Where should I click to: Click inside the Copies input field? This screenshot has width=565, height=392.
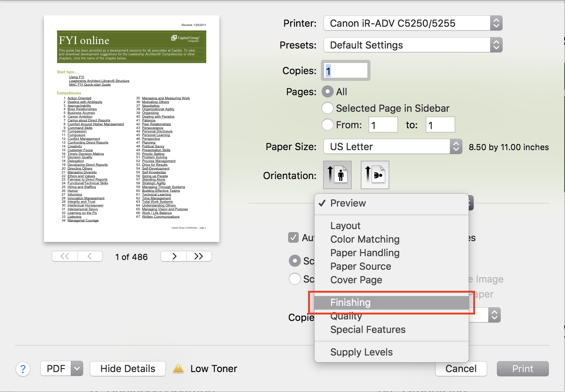tap(345, 70)
